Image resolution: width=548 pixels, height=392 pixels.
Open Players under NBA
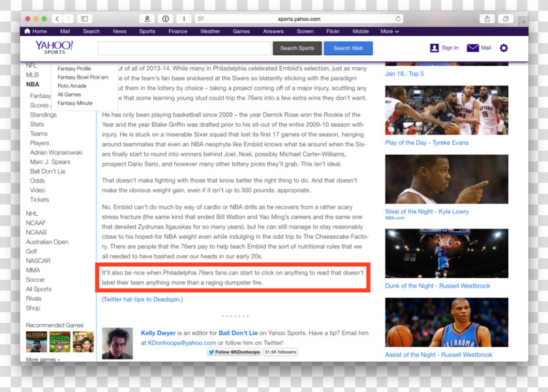pyautogui.click(x=40, y=143)
